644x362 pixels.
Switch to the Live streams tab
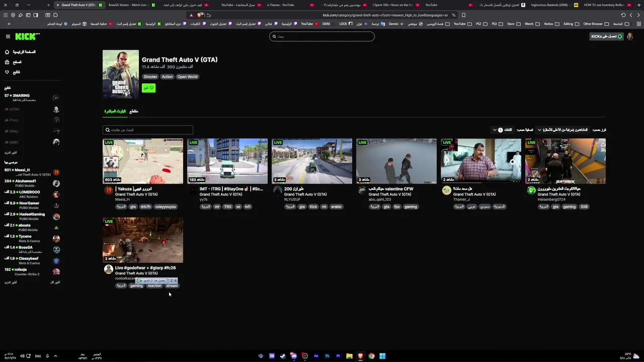click(x=115, y=111)
